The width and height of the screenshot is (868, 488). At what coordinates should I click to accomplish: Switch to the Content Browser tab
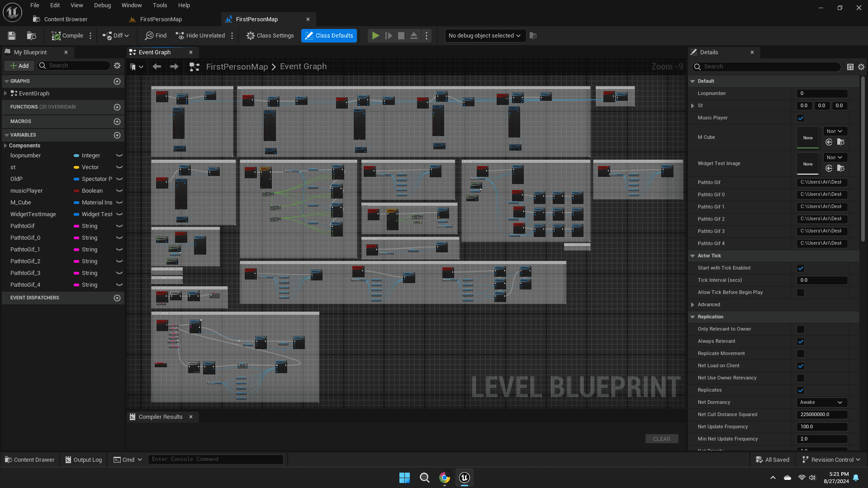click(66, 19)
